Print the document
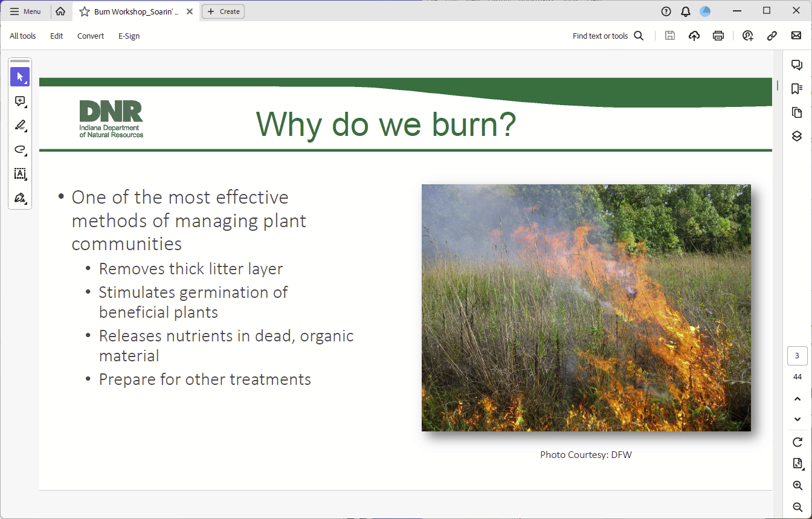 pyautogui.click(x=718, y=36)
